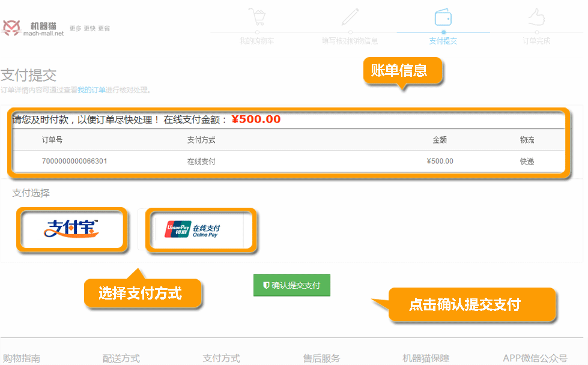588x365 pixels.
Task: Open the 售后服务 footer section
Action: point(321,358)
